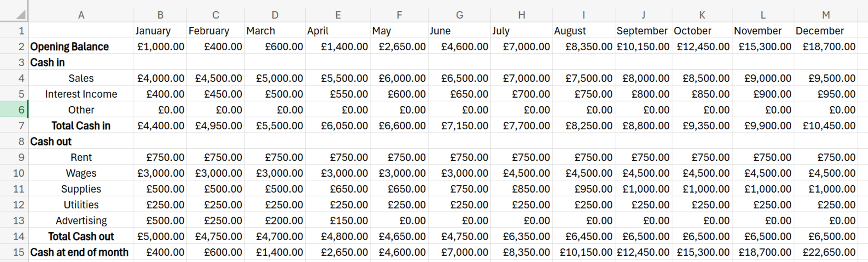Viewport: 868px width, 262px height.
Task: Select the Sales row label cell
Action: 81,78
